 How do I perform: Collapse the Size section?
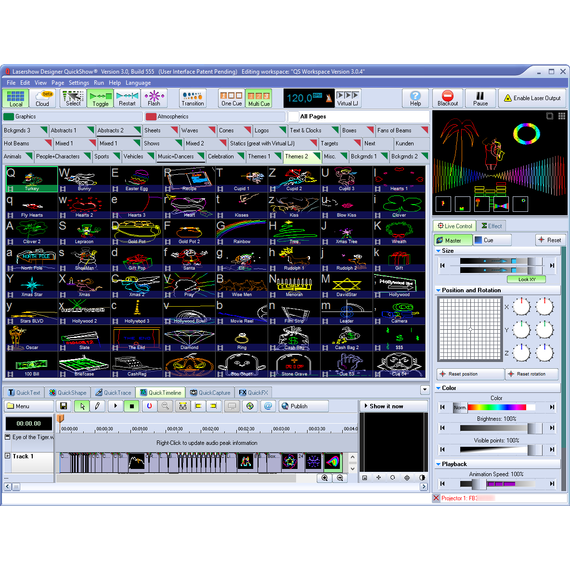pyautogui.click(x=438, y=251)
